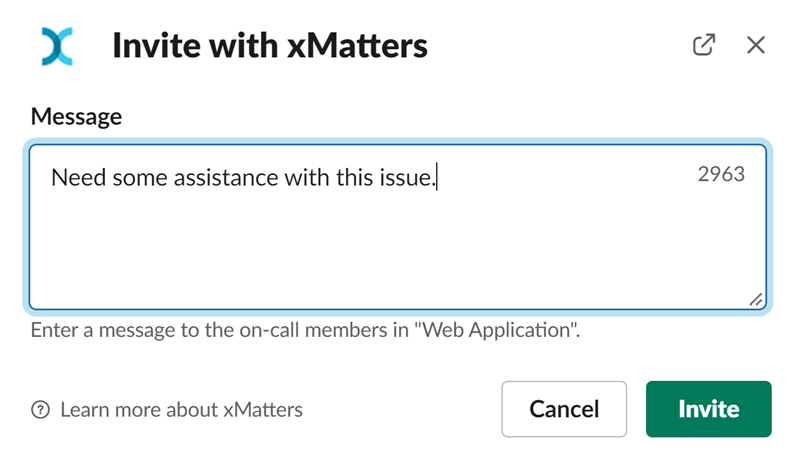Click the word assistance in the message

pyautogui.click(x=227, y=177)
